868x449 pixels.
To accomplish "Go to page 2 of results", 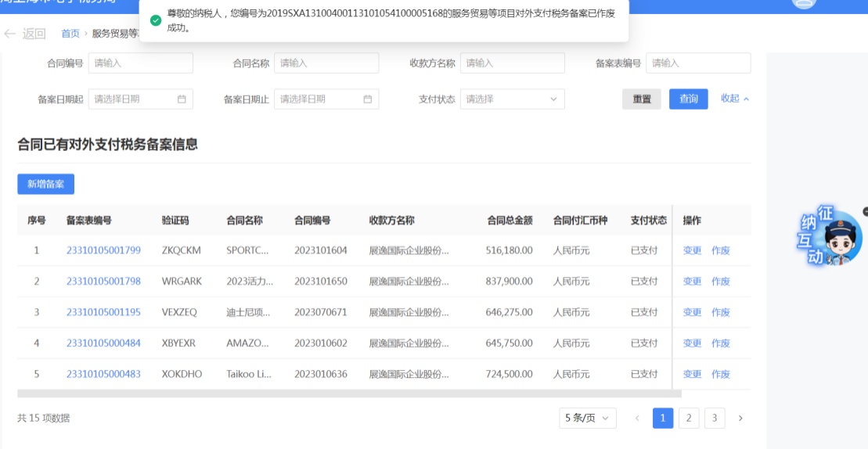I will (x=689, y=418).
